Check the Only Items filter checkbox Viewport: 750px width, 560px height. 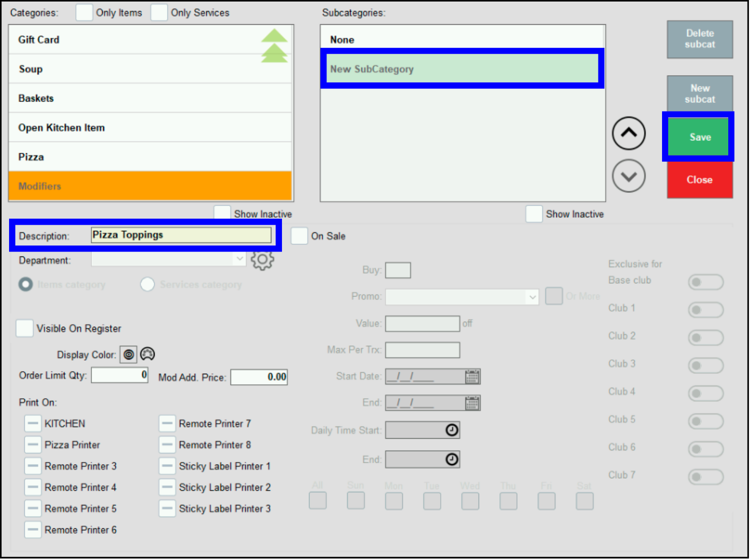click(x=84, y=13)
